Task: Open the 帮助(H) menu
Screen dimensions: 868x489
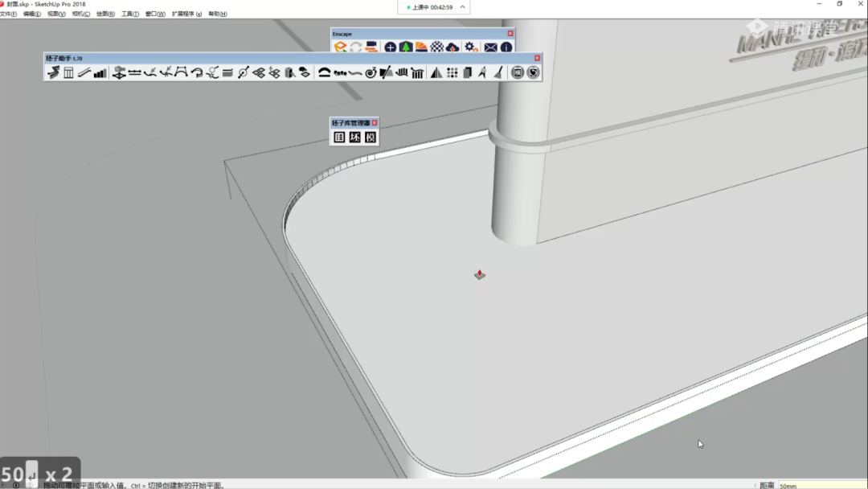Action: tap(218, 14)
